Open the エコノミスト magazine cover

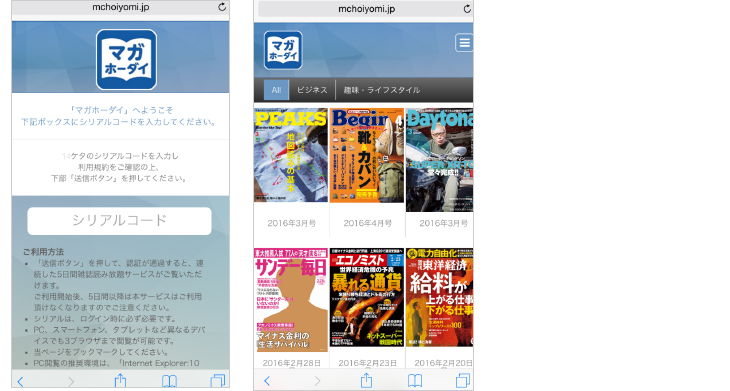(x=367, y=297)
